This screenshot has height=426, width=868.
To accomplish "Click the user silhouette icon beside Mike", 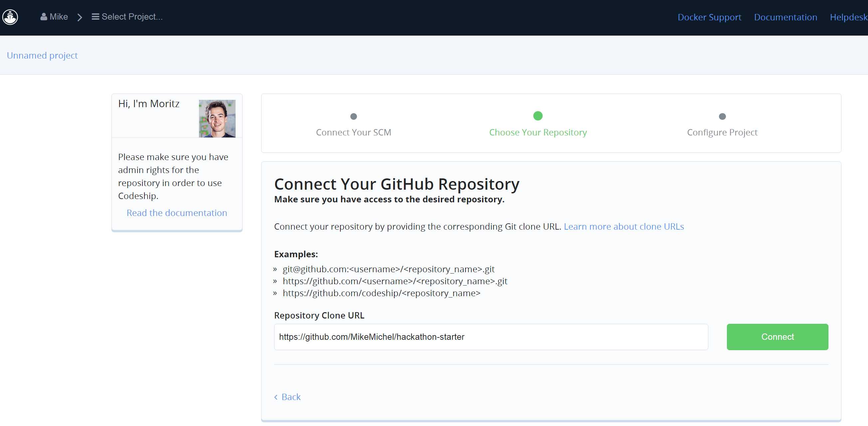I will (x=44, y=17).
